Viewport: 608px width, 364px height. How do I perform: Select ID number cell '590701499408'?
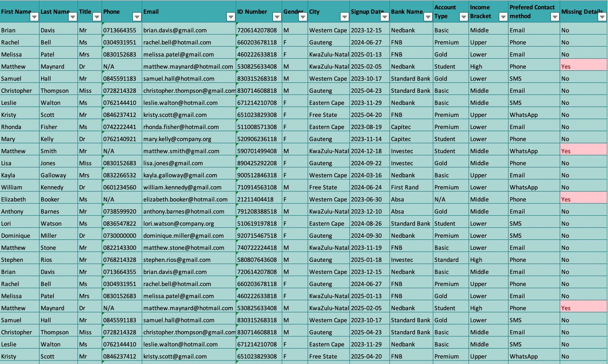tap(259, 151)
